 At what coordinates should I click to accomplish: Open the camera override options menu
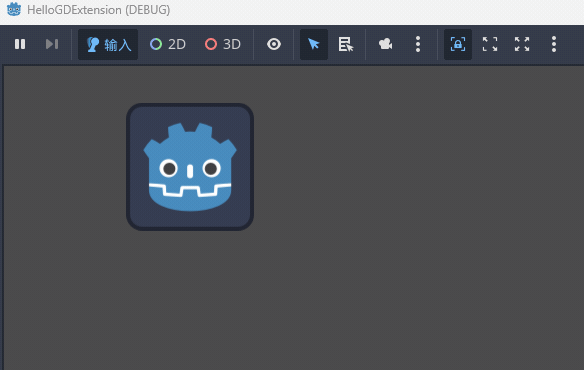point(418,44)
